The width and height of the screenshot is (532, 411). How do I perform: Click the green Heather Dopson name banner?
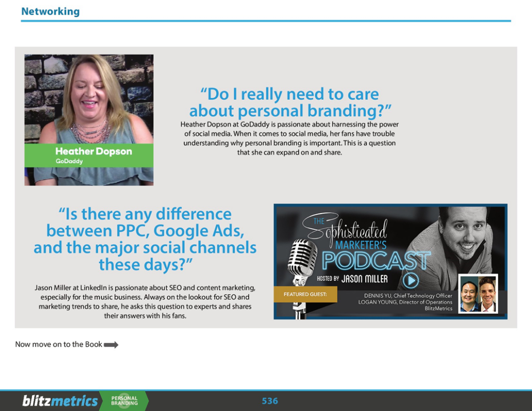tap(89, 155)
